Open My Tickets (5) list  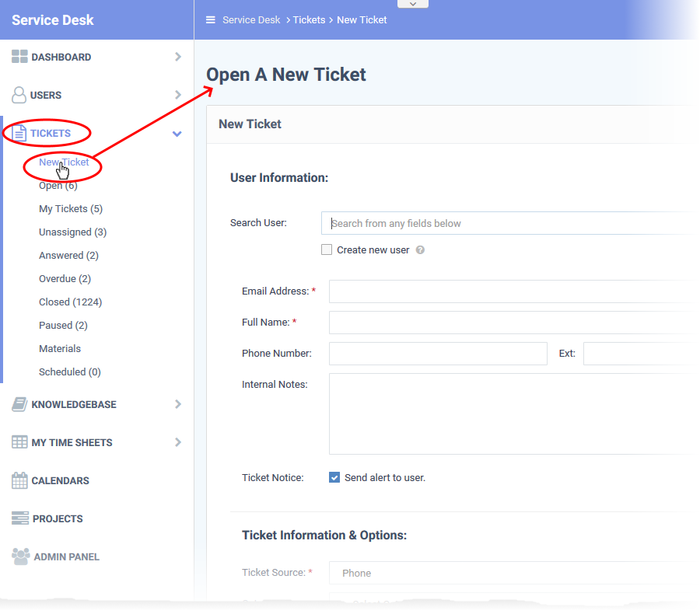pos(71,209)
